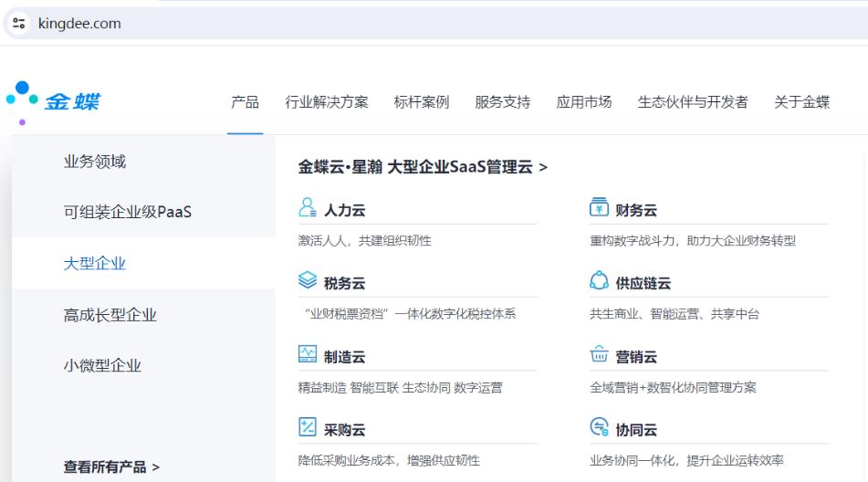Open 关于金蝶 menu

coord(801,102)
